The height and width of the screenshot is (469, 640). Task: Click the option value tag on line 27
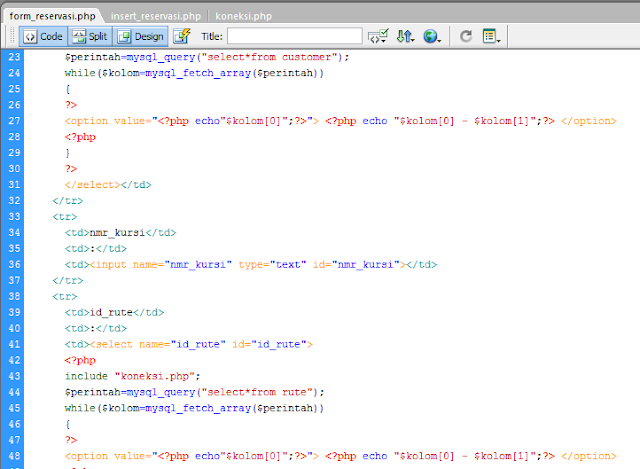pyautogui.click(x=192, y=121)
